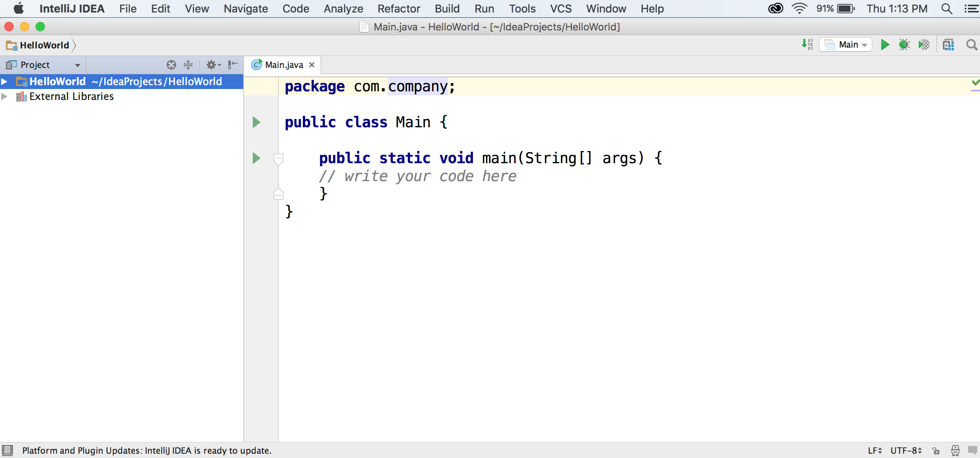Click the TODO/editor lock toggle in status bar
The height and width of the screenshot is (458, 980).
coord(936,450)
